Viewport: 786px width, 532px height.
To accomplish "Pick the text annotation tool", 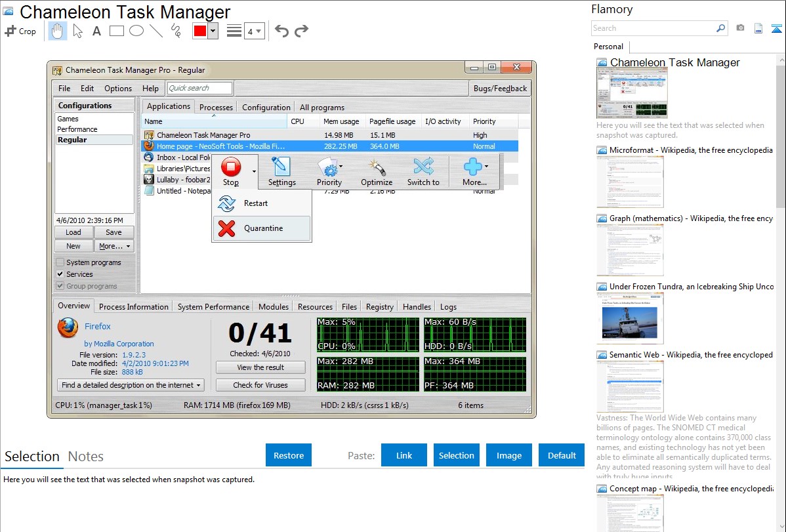I will [96, 31].
